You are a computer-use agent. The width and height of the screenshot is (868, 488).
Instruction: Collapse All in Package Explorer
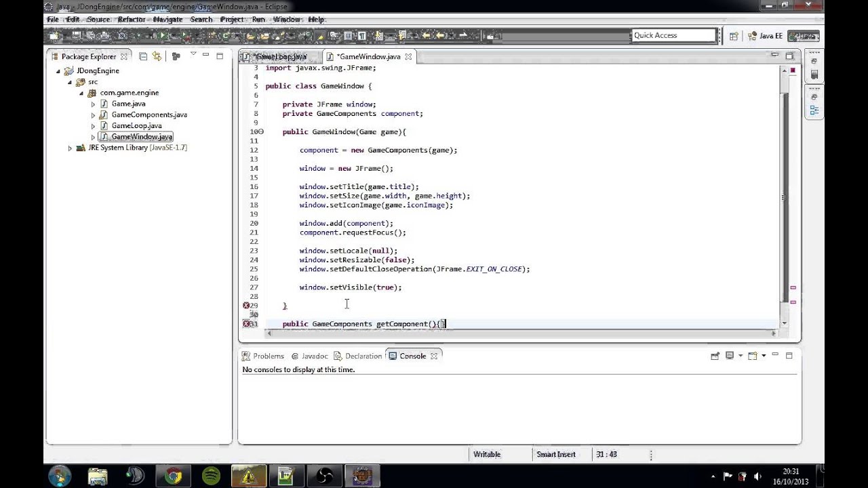tap(143, 56)
